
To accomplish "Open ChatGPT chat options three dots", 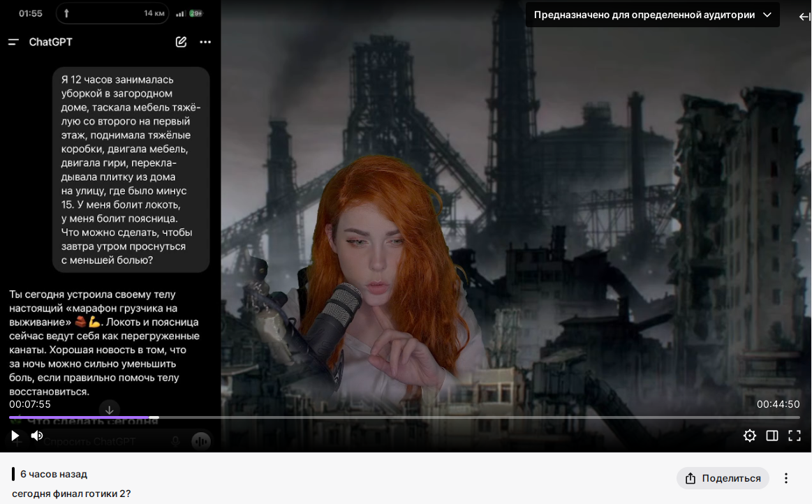I will [x=205, y=42].
